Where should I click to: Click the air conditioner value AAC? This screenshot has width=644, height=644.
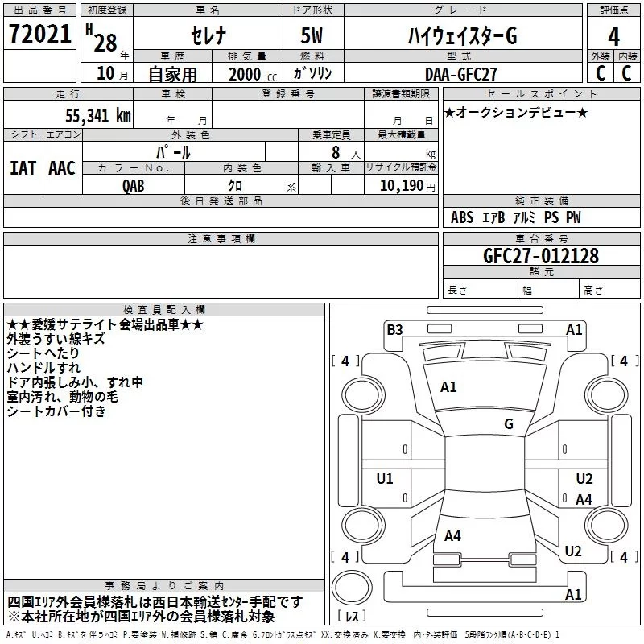(x=62, y=168)
